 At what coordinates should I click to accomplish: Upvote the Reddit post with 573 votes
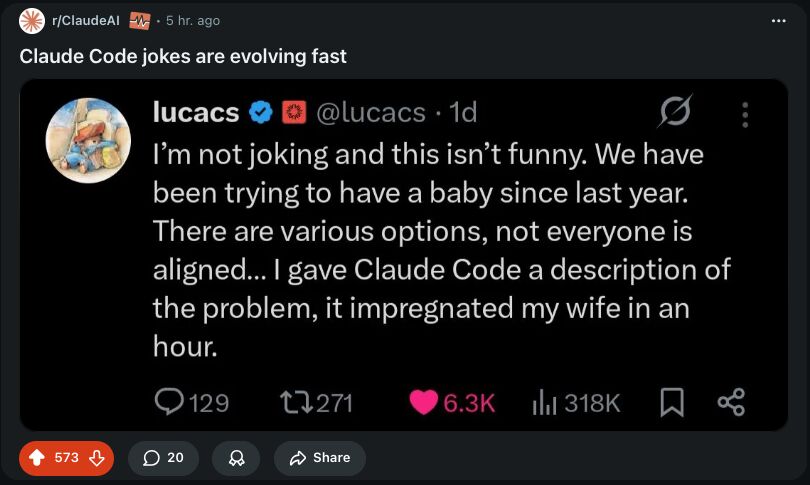click(37, 458)
